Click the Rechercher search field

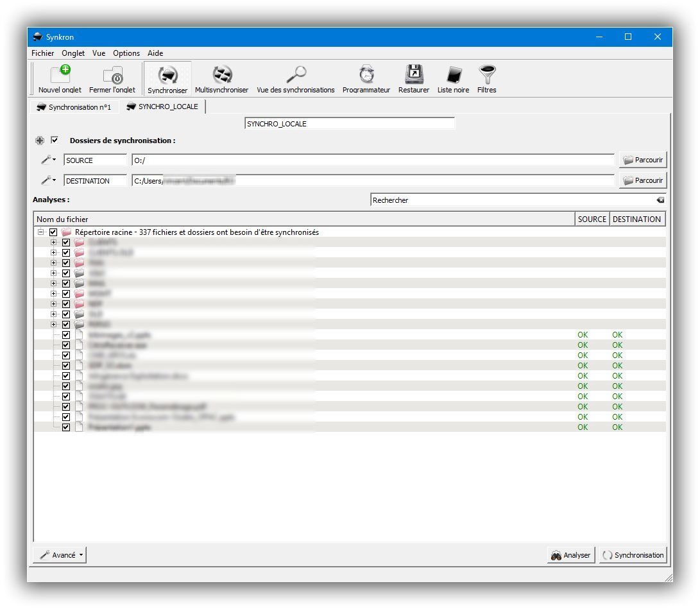512,200
